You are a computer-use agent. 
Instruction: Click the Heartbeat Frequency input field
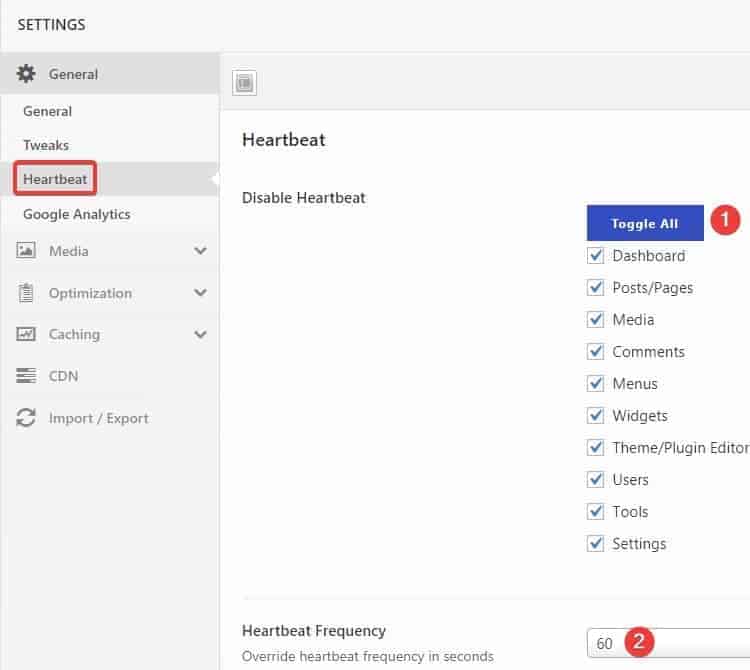click(x=668, y=643)
